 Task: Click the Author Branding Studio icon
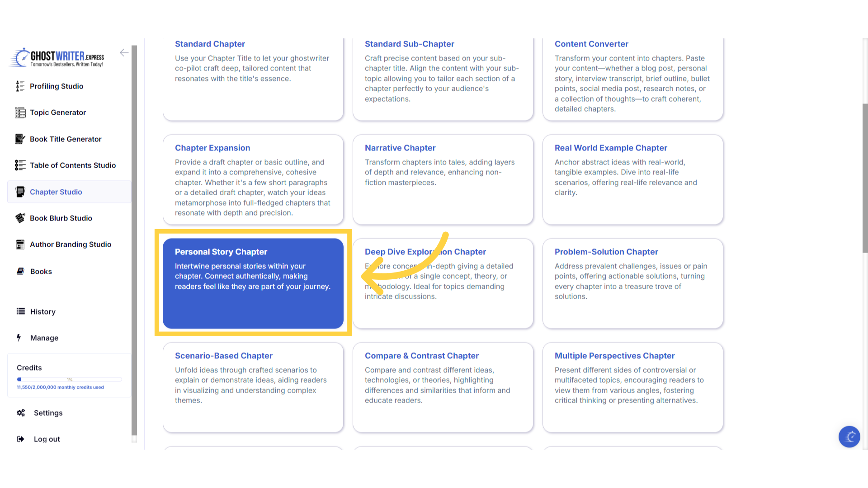click(20, 244)
